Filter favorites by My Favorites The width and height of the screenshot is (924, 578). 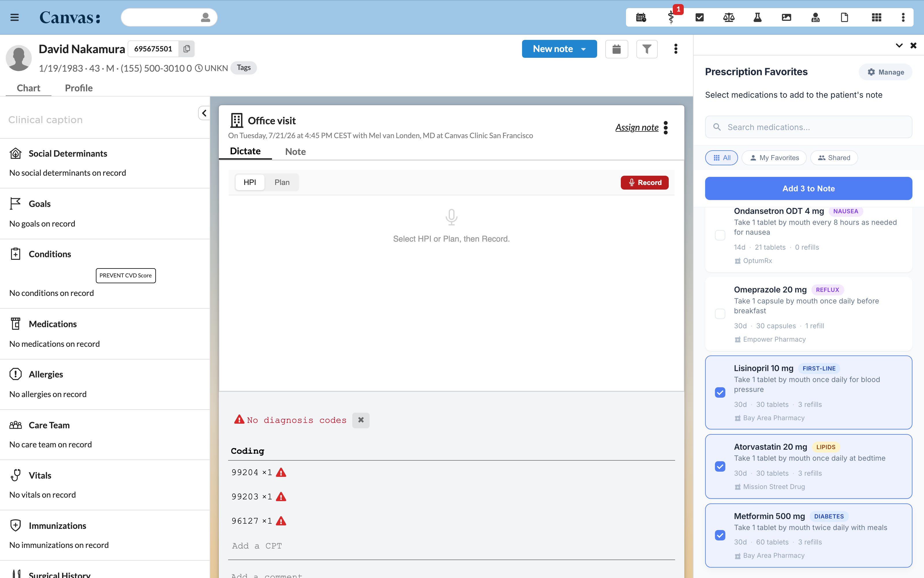pyautogui.click(x=774, y=158)
